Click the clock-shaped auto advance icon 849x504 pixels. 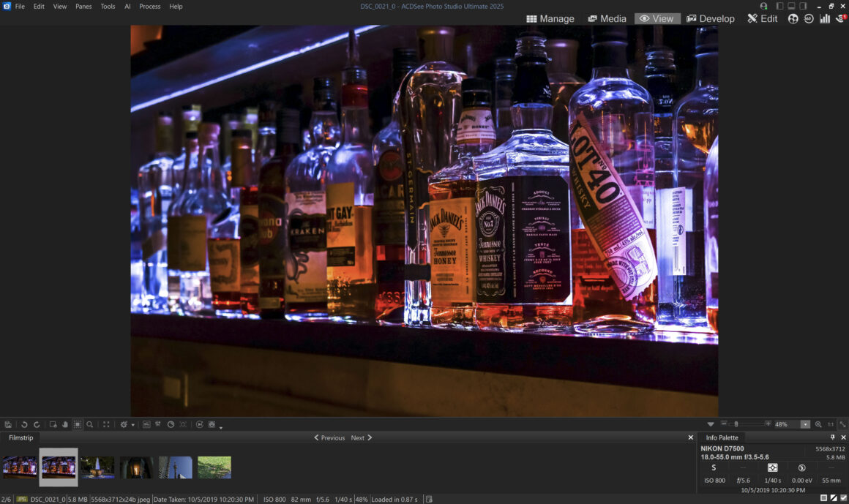(x=171, y=425)
